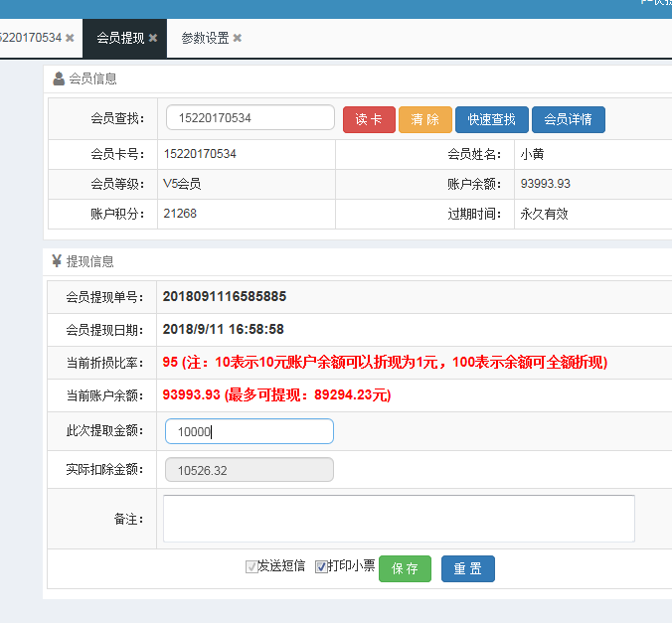The image size is (672, 623).
Task: Click the points value 21268
Action: tap(180, 214)
